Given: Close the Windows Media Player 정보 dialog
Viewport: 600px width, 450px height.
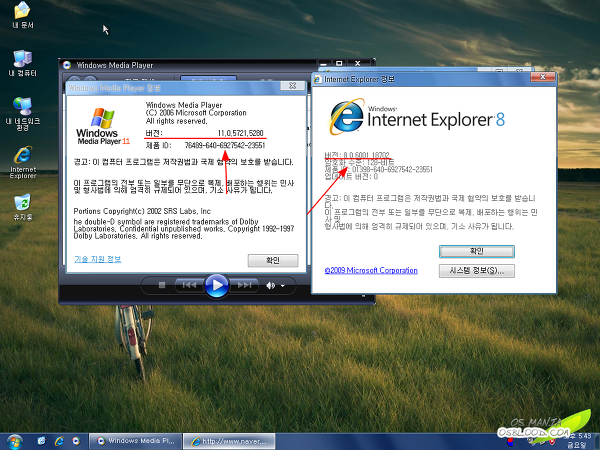Looking at the screenshot, I should click(292, 86).
